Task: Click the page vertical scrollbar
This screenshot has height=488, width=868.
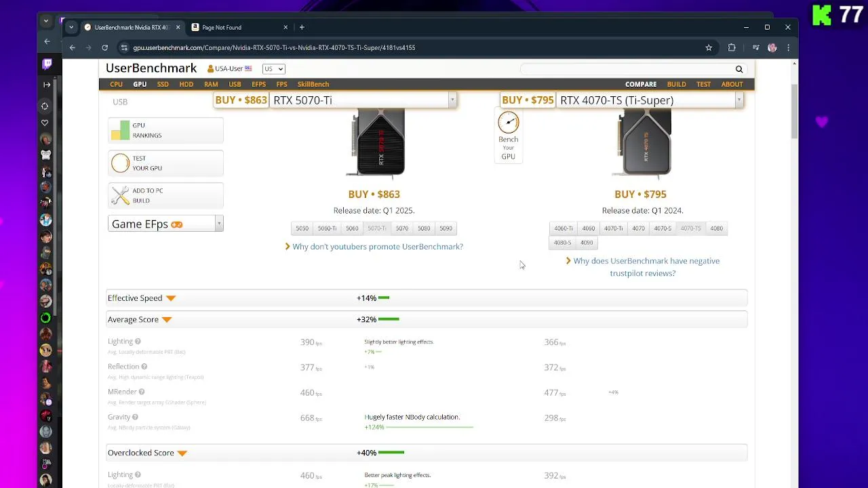Action: coord(794,113)
